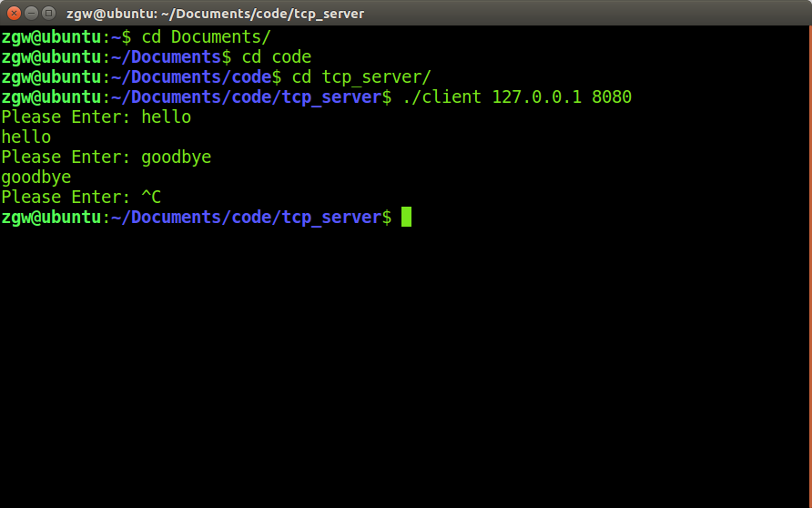
Task: Close the terminal window with the red button
Action: [x=14, y=13]
